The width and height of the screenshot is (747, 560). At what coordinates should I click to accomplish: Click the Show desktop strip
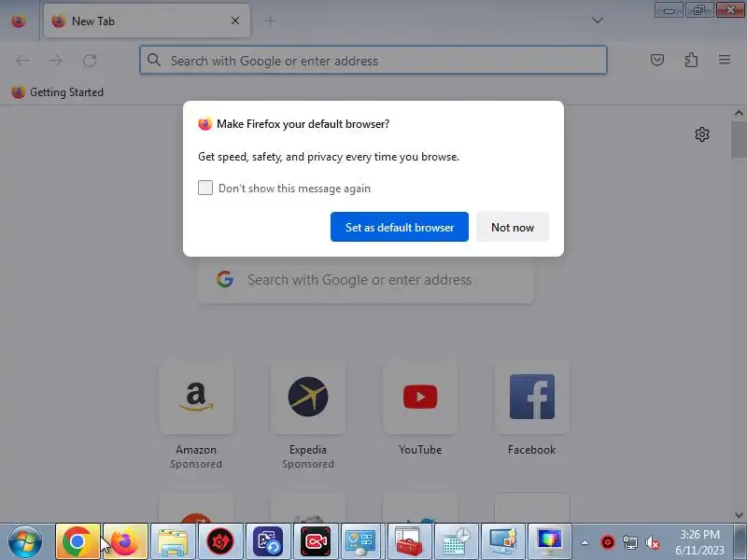click(x=740, y=542)
